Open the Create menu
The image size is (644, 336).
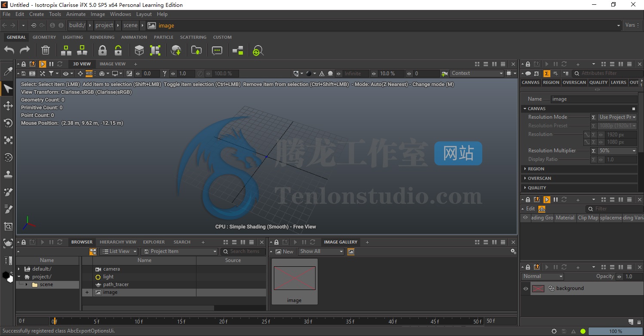(37, 14)
